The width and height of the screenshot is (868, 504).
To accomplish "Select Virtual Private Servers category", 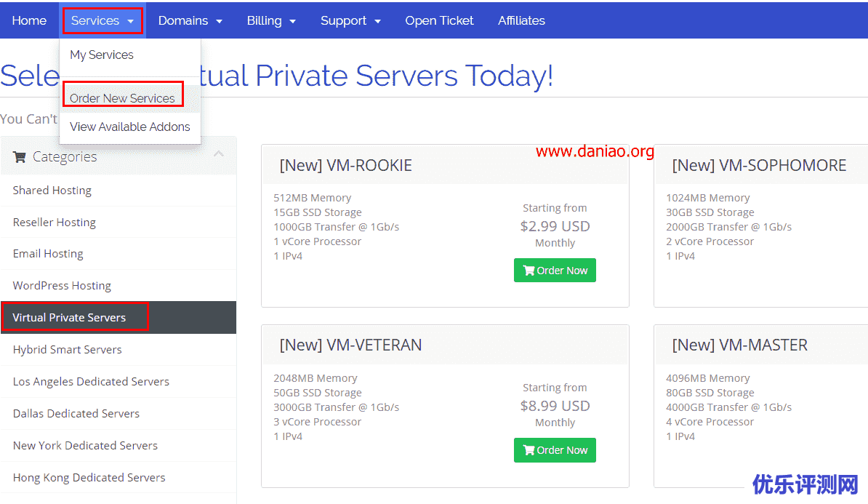I will pyautogui.click(x=70, y=318).
